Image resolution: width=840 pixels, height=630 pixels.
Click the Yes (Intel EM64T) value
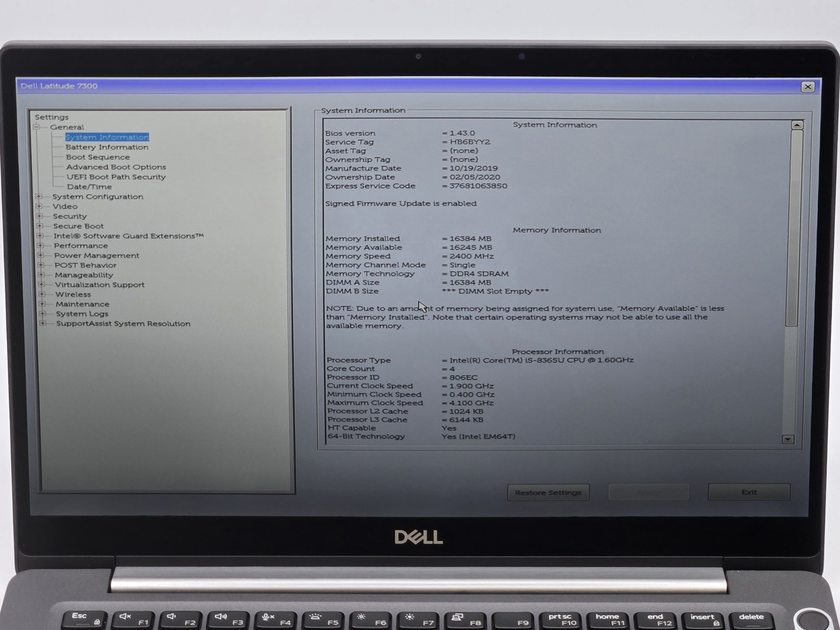(478, 437)
